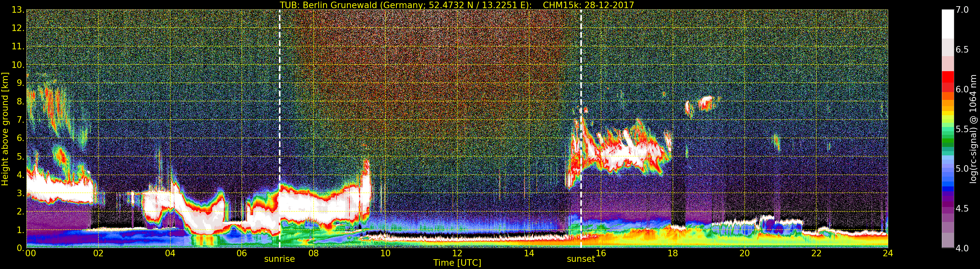
Task: Click the "5.0" colorbar tick value
Action: coord(962,169)
